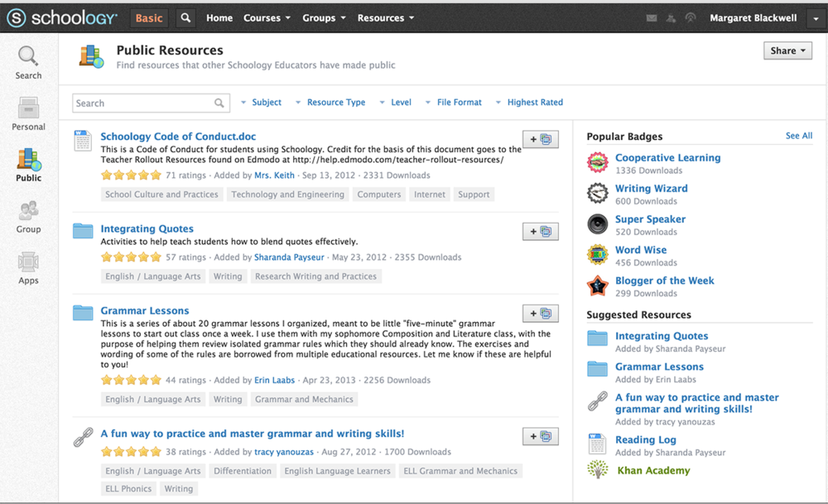
Task: Change the Highest Rated sort order
Action: click(529, 103)
